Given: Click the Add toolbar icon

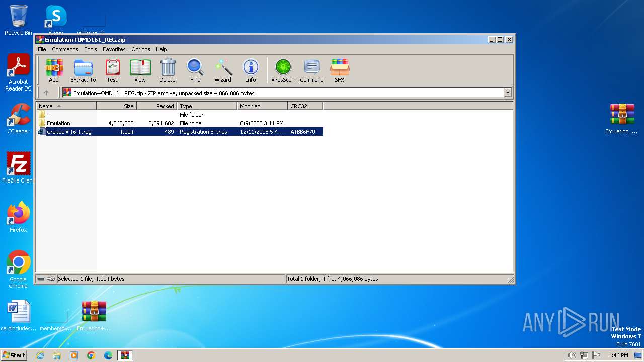Looking at the screenshot, I should [54, 70].
